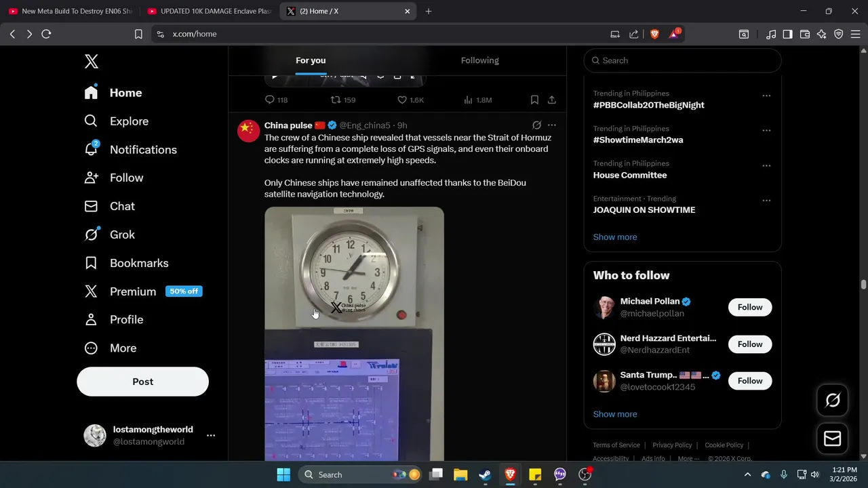868x488 pixels.
Task: Open floating Grok button
Action: [833, 401]
